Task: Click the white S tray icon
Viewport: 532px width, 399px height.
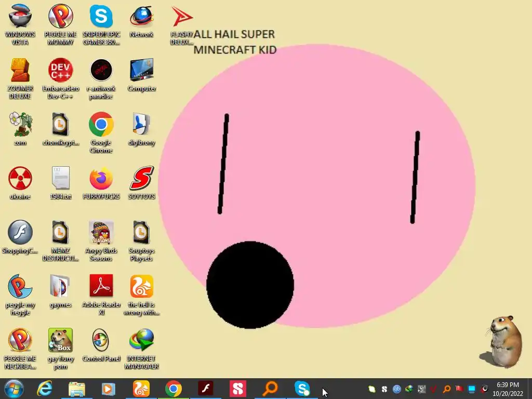Action: pyautogui.click(x=384, y=389)
